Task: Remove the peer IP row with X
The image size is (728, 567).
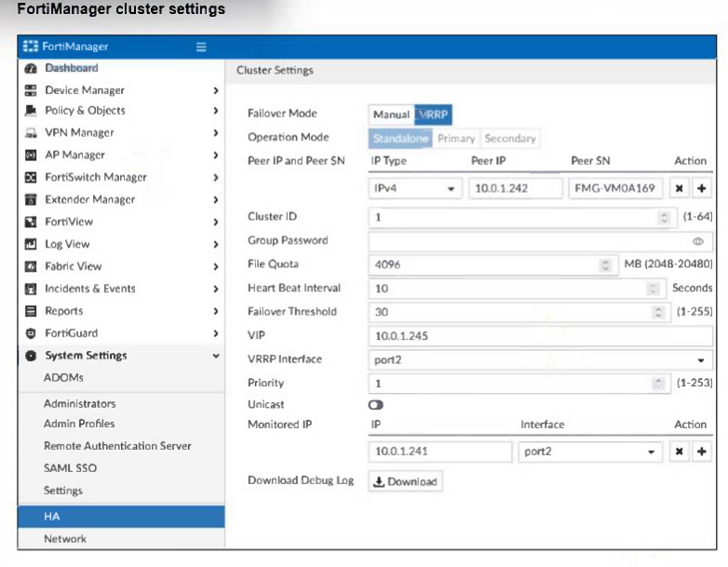Action: pos(681,188)
